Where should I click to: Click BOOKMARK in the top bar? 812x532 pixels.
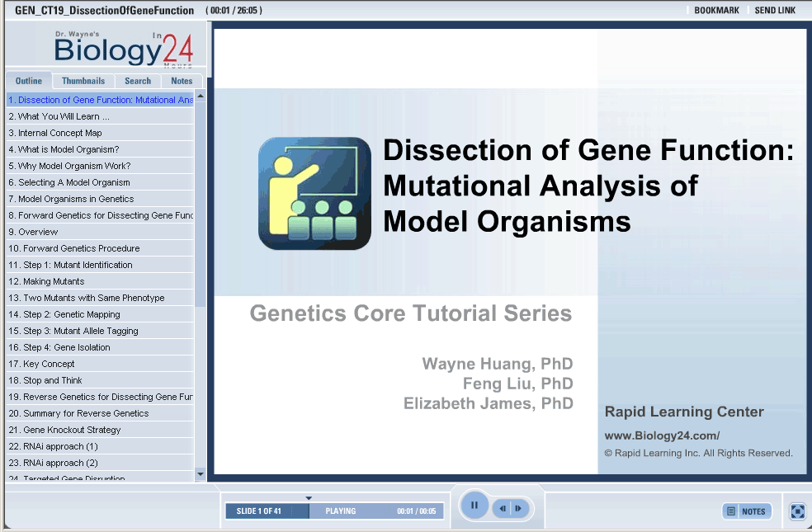pyautogui.click(x=716, y=11)
